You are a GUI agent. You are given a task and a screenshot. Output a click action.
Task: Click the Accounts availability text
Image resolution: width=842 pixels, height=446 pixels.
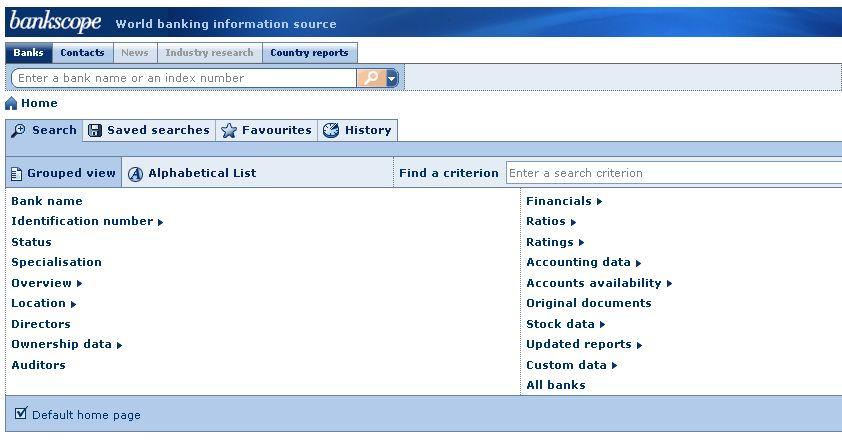coord(594,283)
